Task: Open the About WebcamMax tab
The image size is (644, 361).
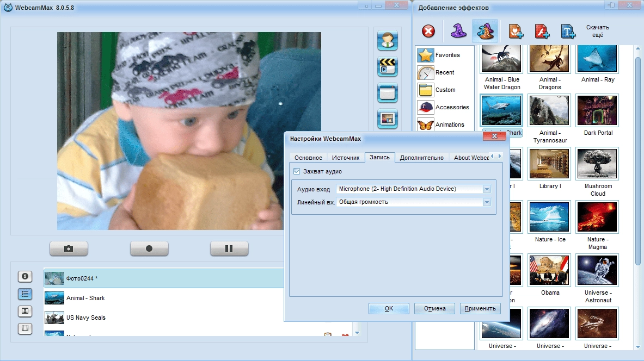Action: point(471,158)
